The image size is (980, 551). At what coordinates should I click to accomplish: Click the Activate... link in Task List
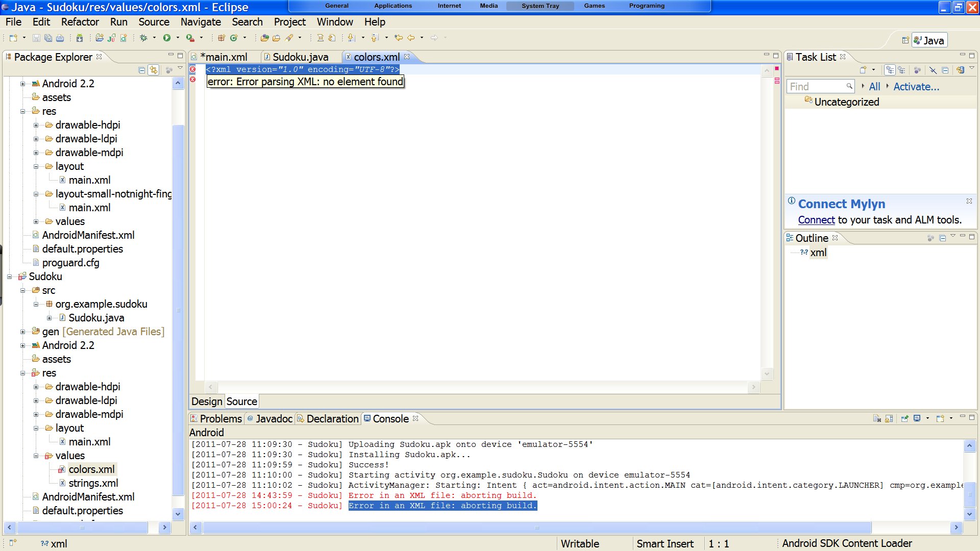coord(916,87)
